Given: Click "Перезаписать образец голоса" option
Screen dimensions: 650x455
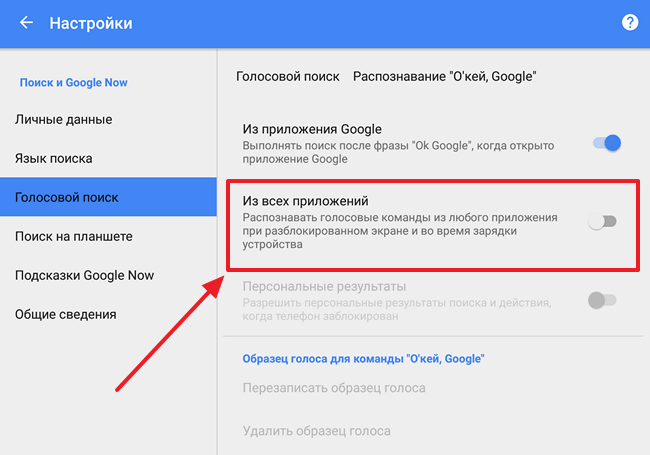Looking at the screenshot, I should (334, 388).
